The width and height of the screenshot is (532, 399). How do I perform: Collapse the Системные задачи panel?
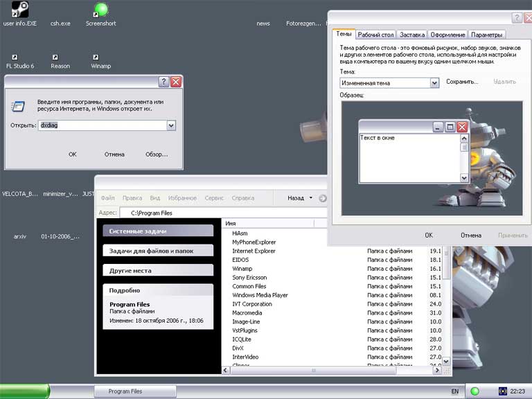click(158, 231)
